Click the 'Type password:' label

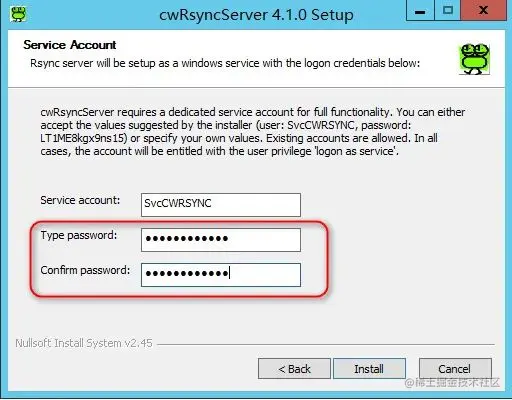pos(79,235)
